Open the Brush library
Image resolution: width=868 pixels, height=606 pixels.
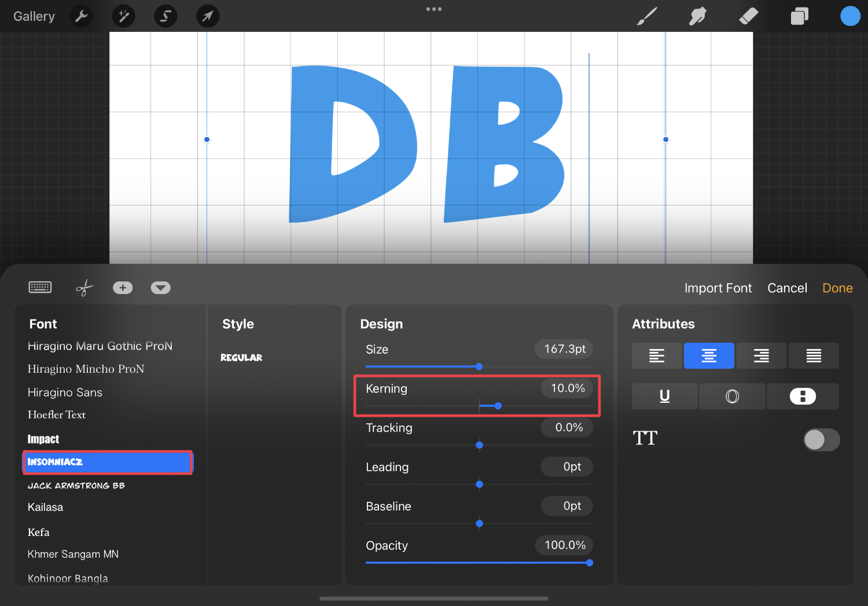647,16
